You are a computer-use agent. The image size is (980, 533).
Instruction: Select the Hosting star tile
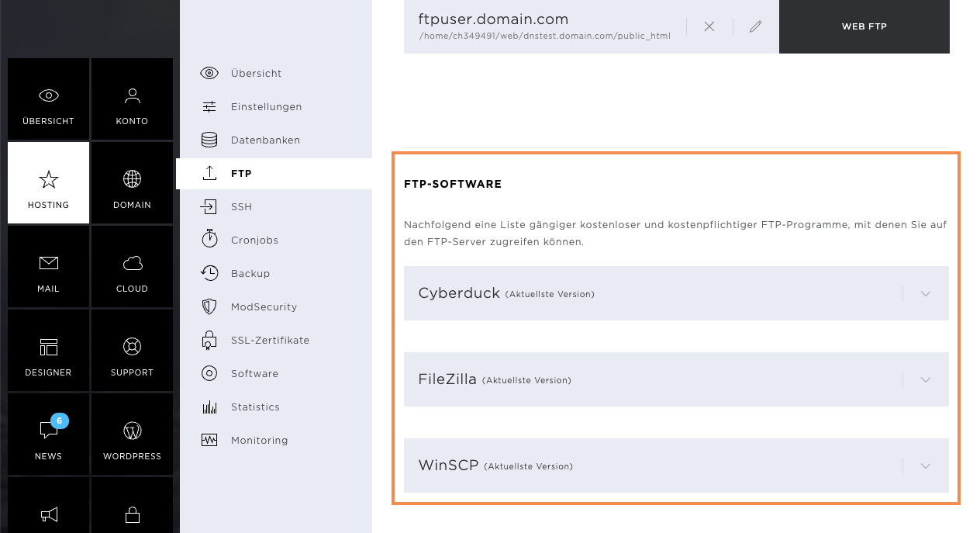click(48, 182)
